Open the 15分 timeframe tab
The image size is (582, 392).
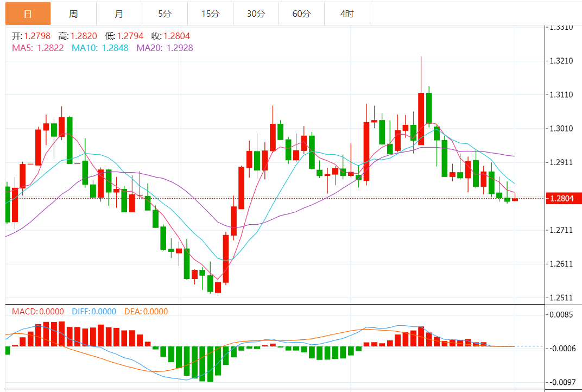click(211, 14)
